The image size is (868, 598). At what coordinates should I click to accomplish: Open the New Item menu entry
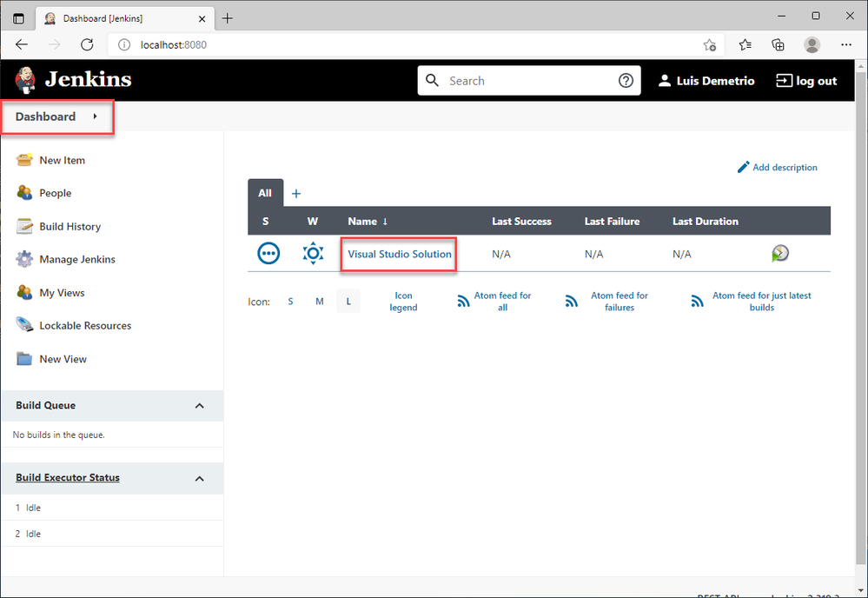(x=62, y=160)
